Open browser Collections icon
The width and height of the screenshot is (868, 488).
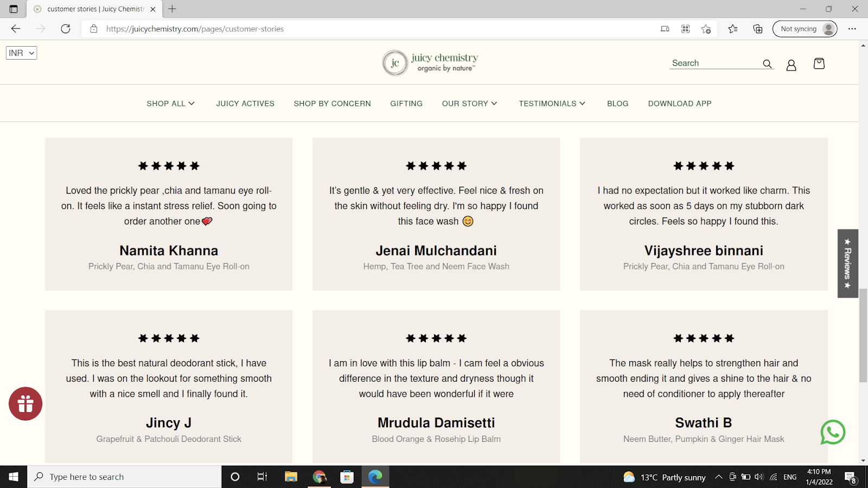pos(758,29)
